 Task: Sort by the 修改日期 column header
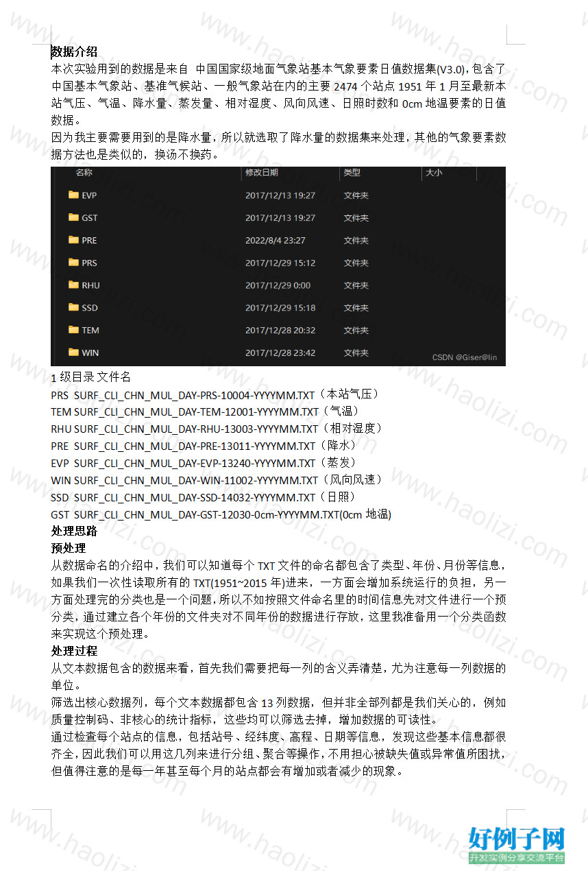tap(262, 173)
